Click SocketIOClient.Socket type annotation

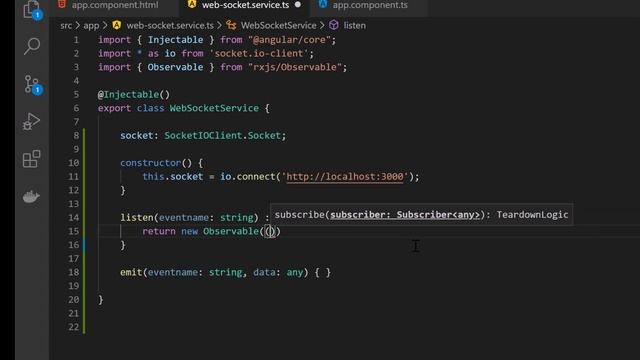click(222, 136)
